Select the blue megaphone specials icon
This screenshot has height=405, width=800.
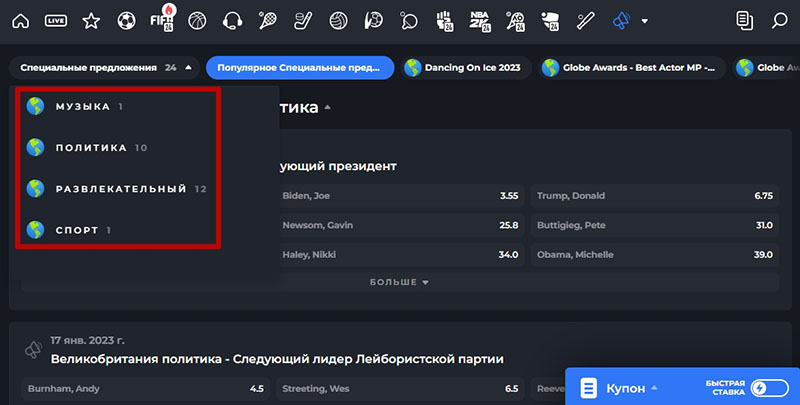pos(621,21)
